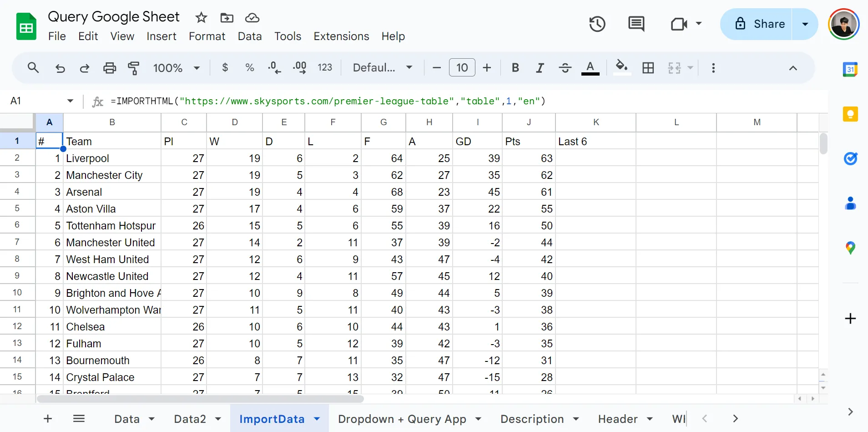868x432 pixels.
Task: Open Google Calendar side panel
Action: (850, 69)
